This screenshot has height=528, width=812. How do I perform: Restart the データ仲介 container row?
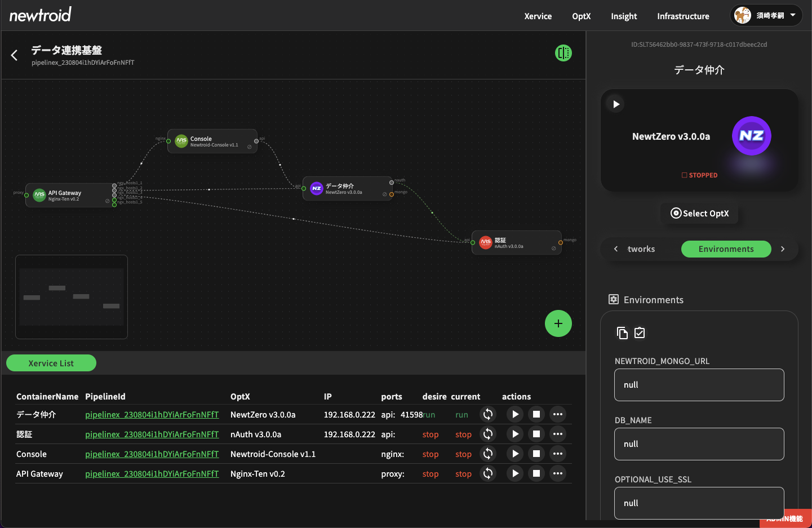pos(488,414)
